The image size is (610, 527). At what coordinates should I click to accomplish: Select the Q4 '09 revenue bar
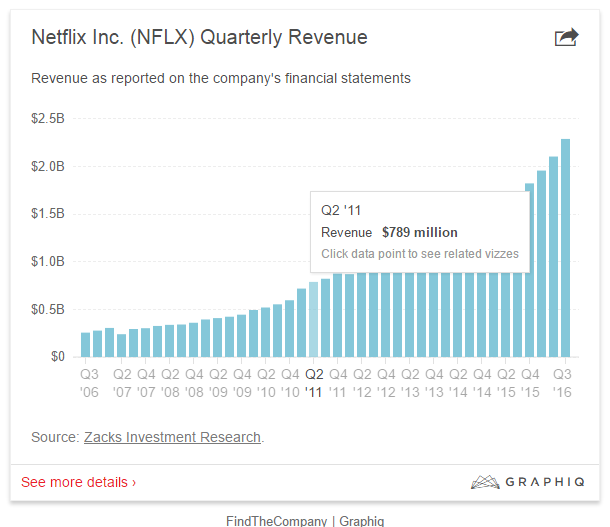coord(242,336)
